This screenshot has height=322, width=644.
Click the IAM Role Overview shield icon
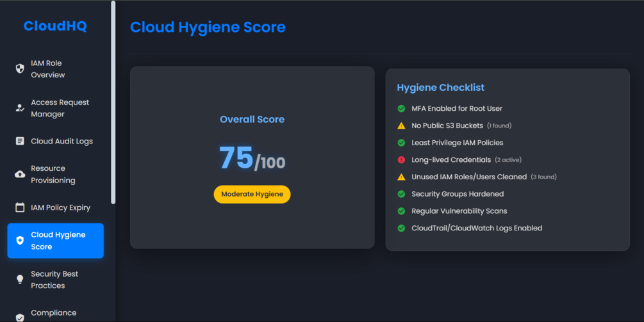pyautogui.click(x=20, y=68)
